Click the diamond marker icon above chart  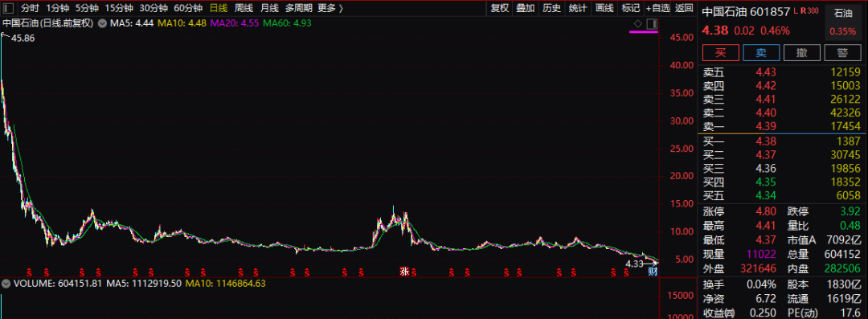point(637,23)
